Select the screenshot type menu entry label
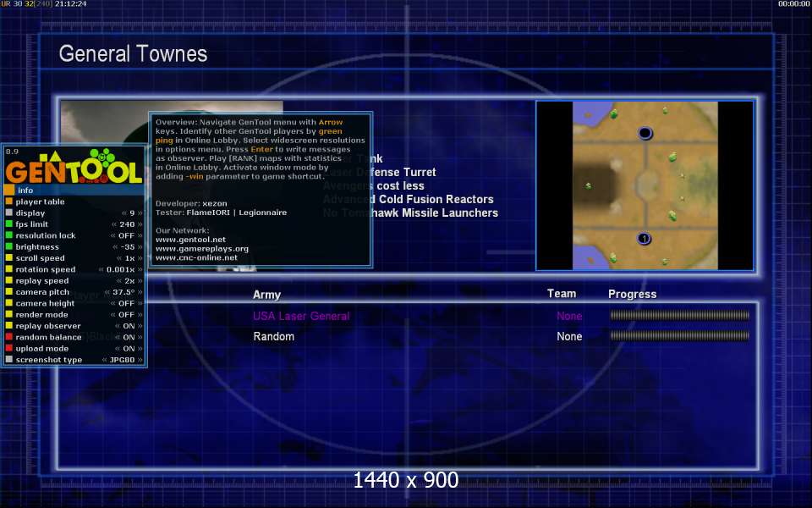812x508 pixels. click(49, 360)
